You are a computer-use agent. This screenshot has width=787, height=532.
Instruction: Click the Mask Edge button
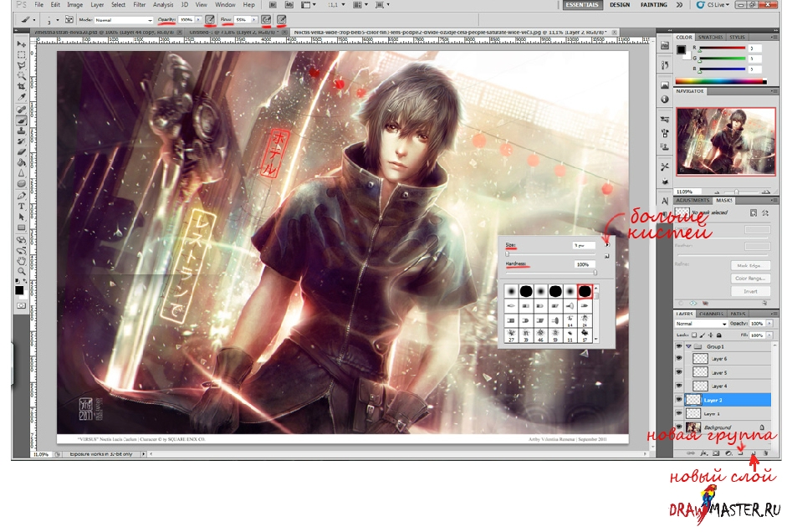pos(750,265)
